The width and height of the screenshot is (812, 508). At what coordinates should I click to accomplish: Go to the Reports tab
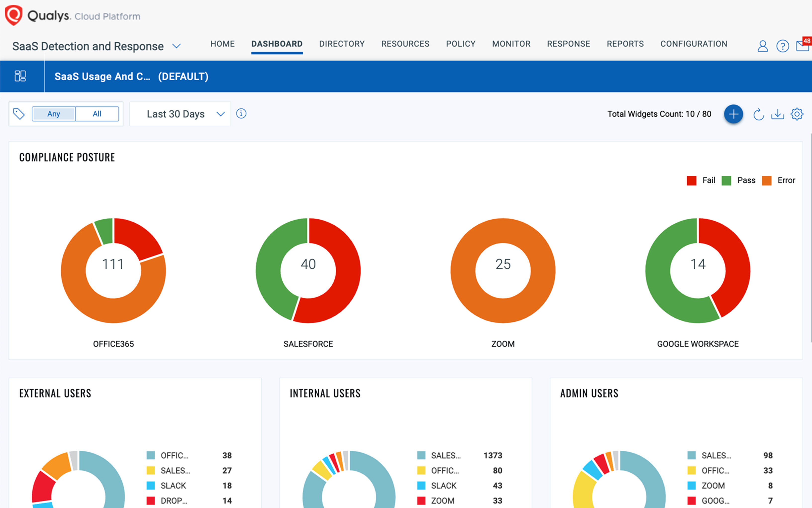(x=625, y=44)
